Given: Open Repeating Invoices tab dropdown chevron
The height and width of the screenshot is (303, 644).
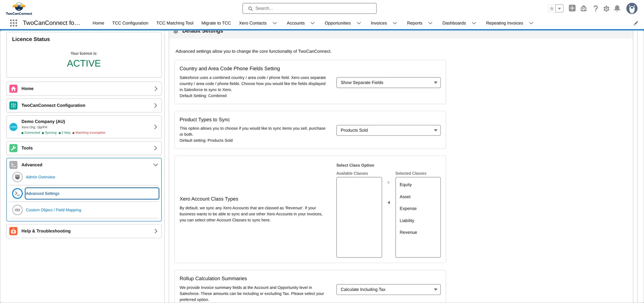Looking at the screenshot, I should [531, 23].
